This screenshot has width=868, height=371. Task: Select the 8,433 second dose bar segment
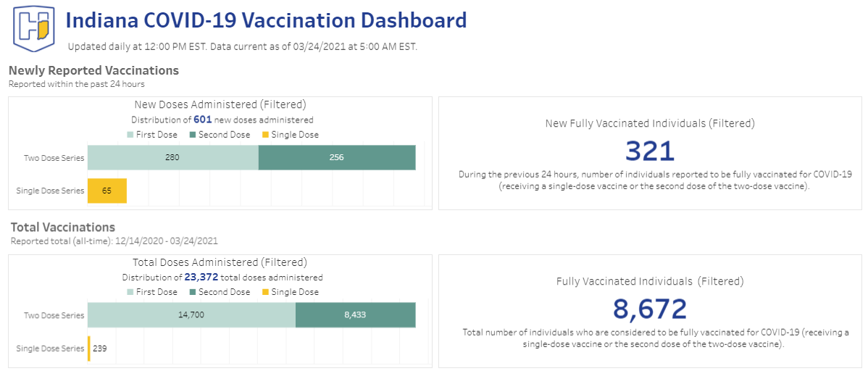coord(356,314)
